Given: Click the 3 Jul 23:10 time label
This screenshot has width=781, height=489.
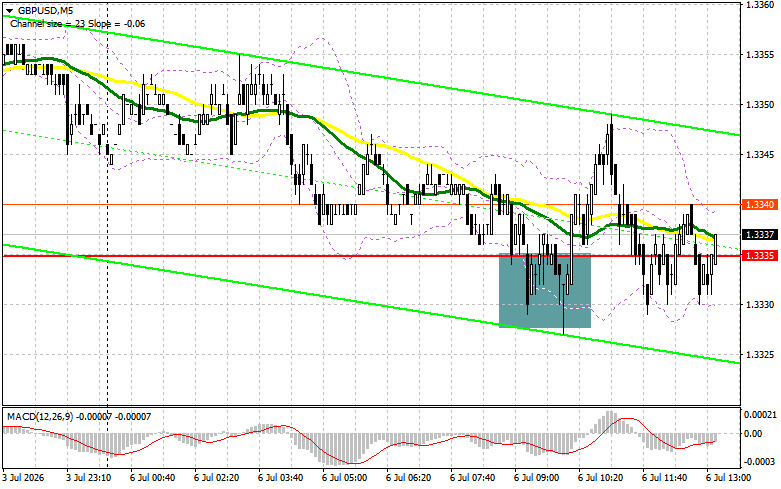Looking at the screenshot, I should (89, 478).
